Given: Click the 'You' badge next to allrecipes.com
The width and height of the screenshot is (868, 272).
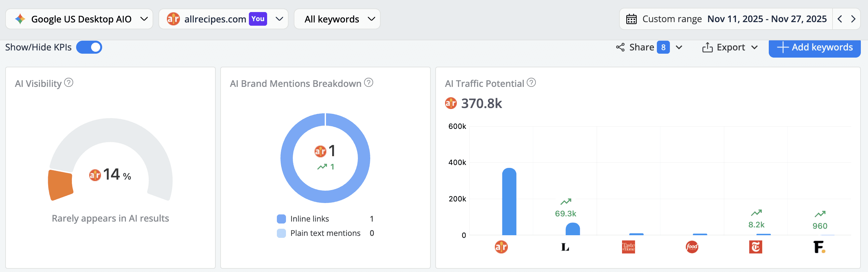Looking at the screenshot, I should (x=258, y=19).
